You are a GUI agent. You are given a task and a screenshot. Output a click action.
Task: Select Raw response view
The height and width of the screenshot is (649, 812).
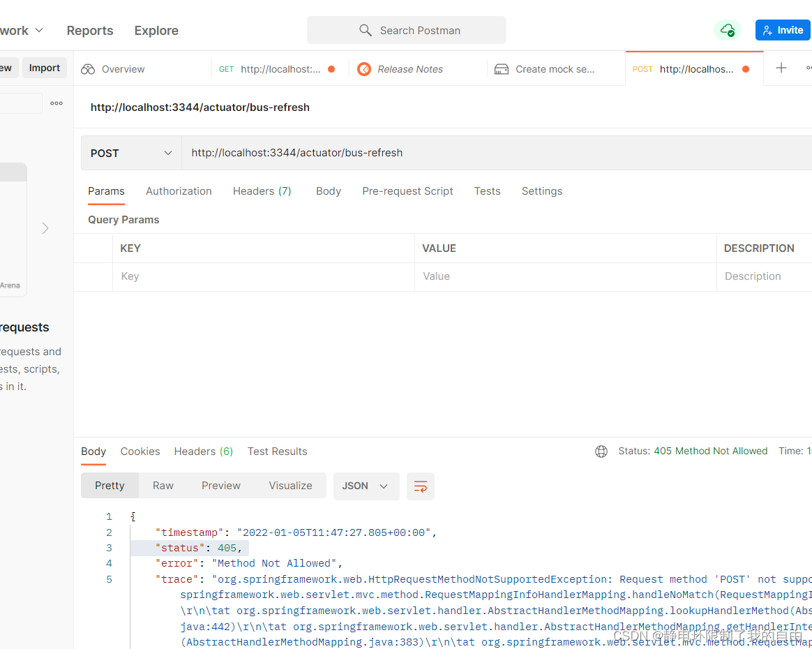coord(163,485)
